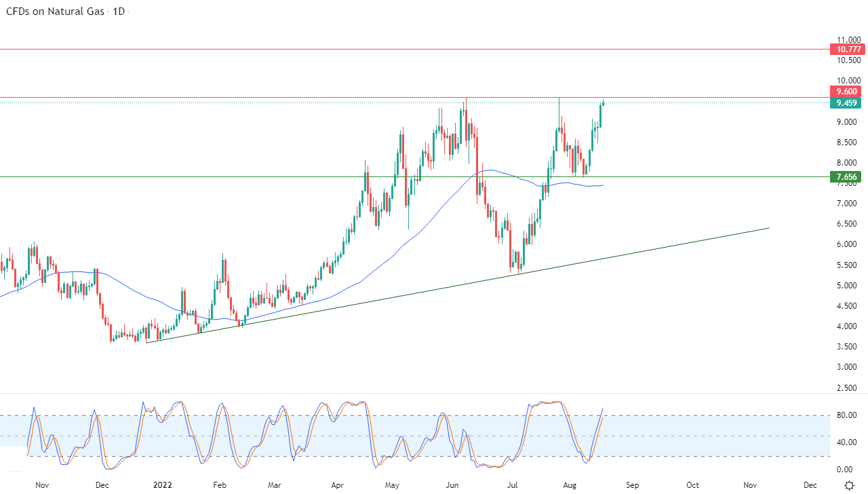The height and width of the screenshot is (494, 868).
Task: Click the Sep time axis label
Action: coord(632,485)
